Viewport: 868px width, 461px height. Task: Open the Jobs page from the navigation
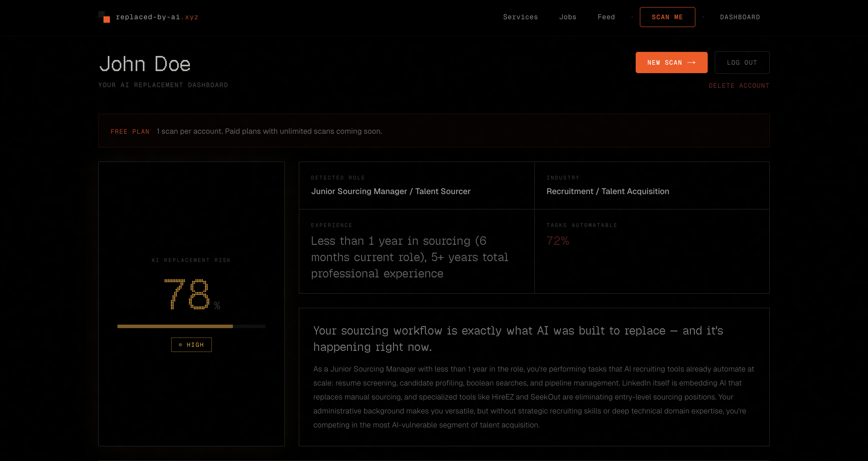(x=568, y=17)
